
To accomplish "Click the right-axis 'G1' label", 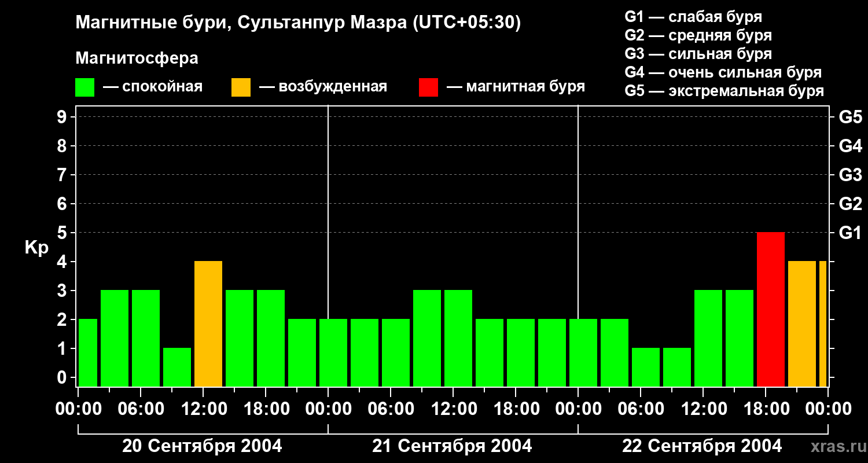I will [x=850, y=233].
